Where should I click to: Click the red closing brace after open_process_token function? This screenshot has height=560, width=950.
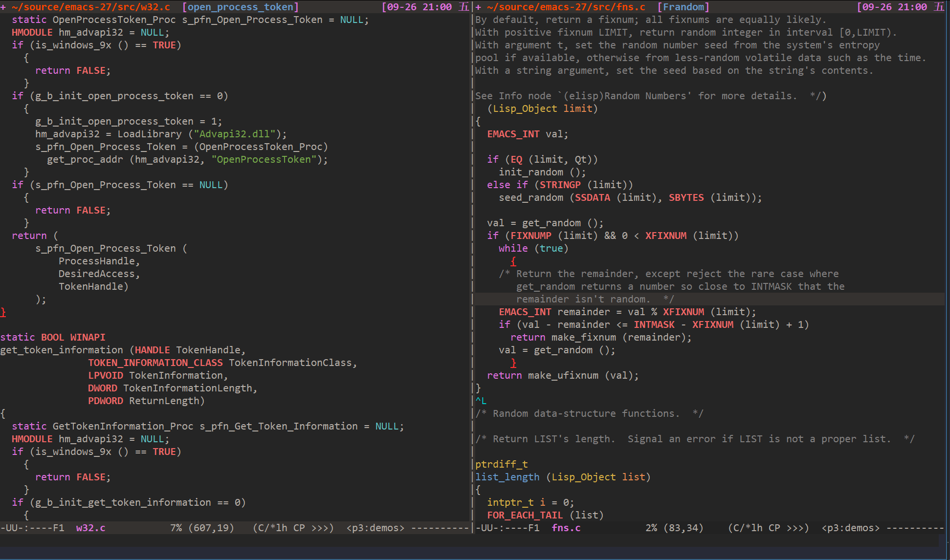[x=3, y=312]
